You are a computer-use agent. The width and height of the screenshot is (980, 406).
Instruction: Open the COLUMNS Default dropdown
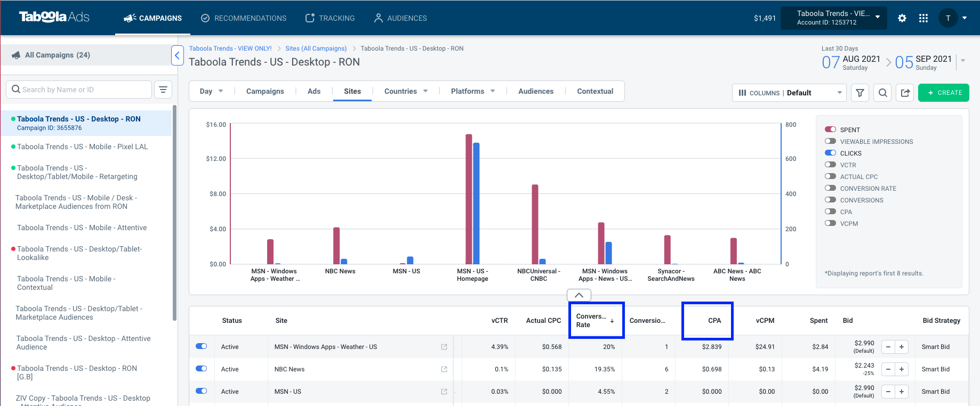(x=789, y=93)
